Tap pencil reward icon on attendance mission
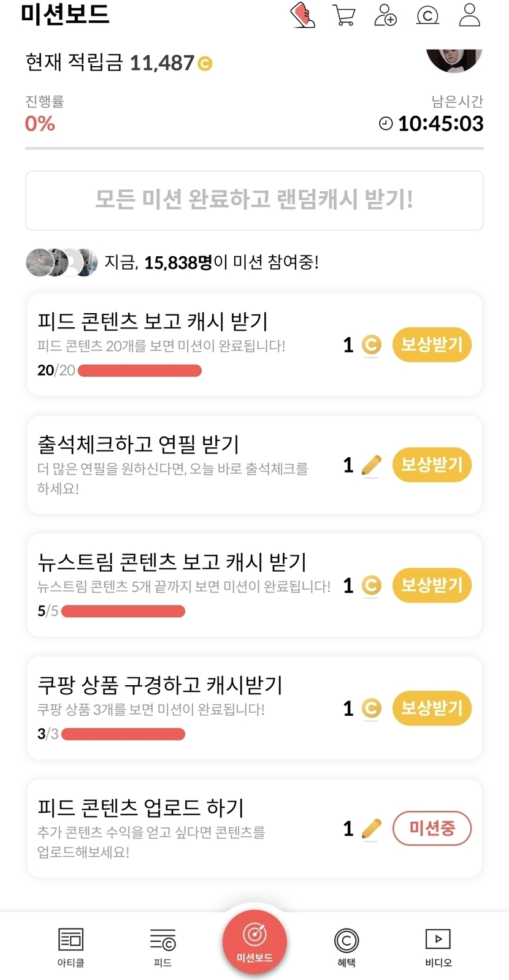The image size is (509, 980). tap(371, 466)
